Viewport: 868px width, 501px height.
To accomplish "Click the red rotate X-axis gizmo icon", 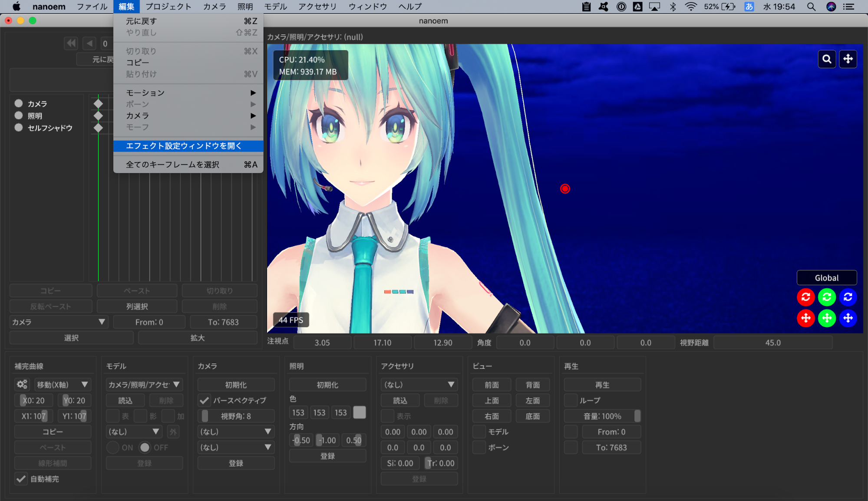I will 805,297.
